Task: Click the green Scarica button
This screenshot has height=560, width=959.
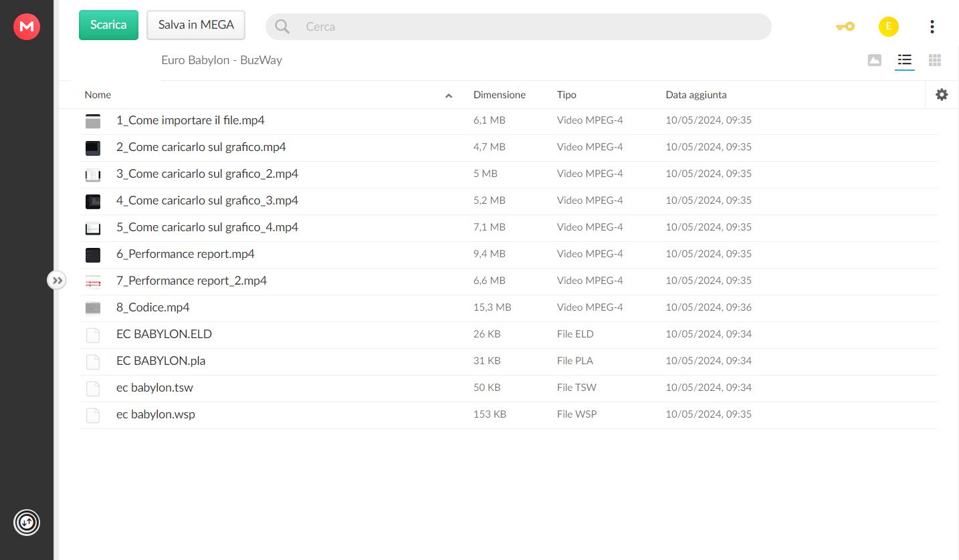Action: tap(108, 25)
